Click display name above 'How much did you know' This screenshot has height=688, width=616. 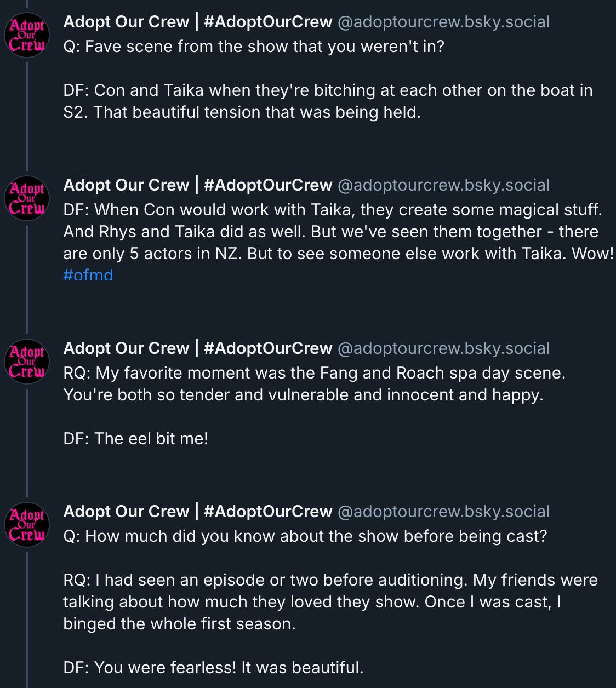click(198, 512)
